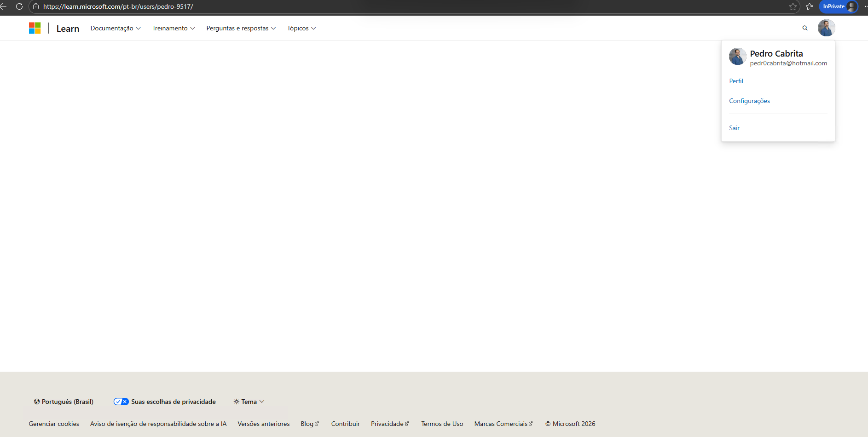The height and width of the screenshot is (437, 868).
Task: Expand the Tema theme selector
Action: [x=249, y=402]
